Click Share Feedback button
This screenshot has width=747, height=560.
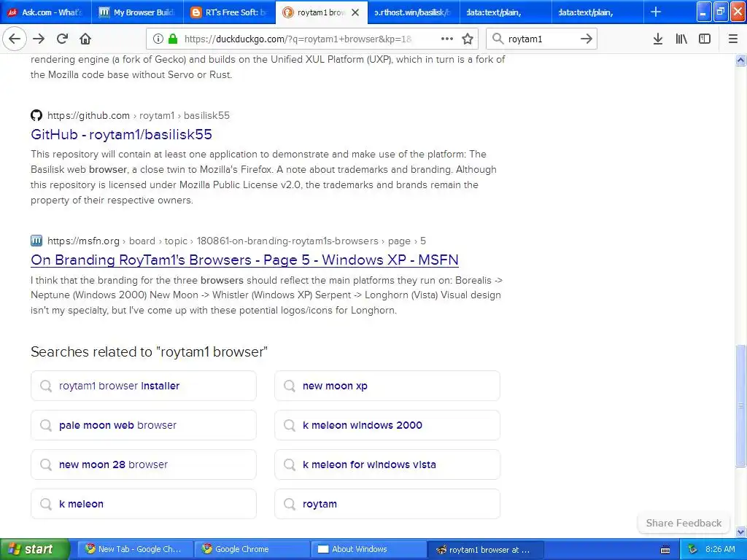684,523
